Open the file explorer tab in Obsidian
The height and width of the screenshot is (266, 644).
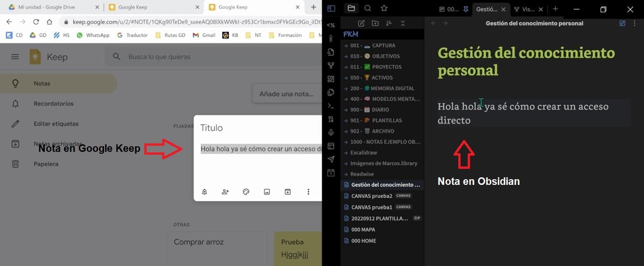(350, 8)
